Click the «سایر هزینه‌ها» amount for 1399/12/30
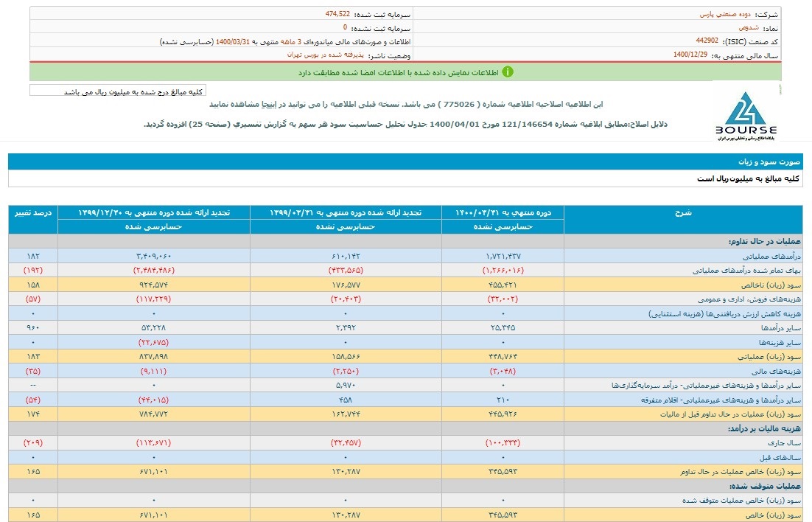The image size is (812, 522). pyautogui.click(x=153, y=343)
